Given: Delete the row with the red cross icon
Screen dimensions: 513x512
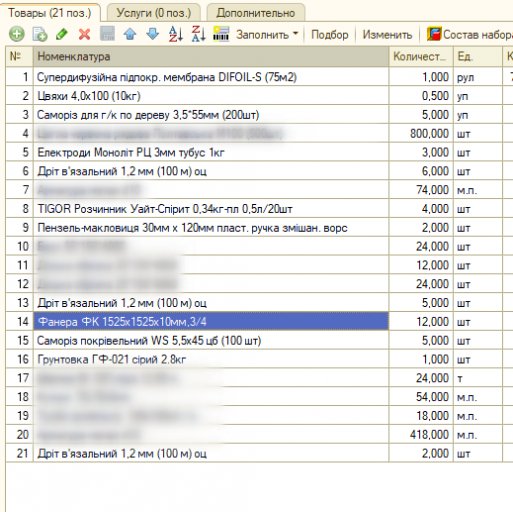Looking at the screenshot, I should (84, 34).
